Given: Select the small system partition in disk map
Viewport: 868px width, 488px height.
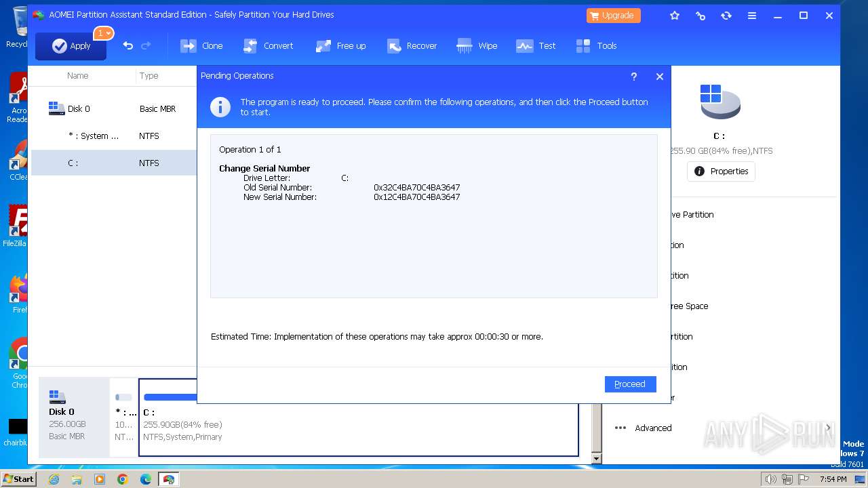Looking at the screenshot, I should [123, 417].
